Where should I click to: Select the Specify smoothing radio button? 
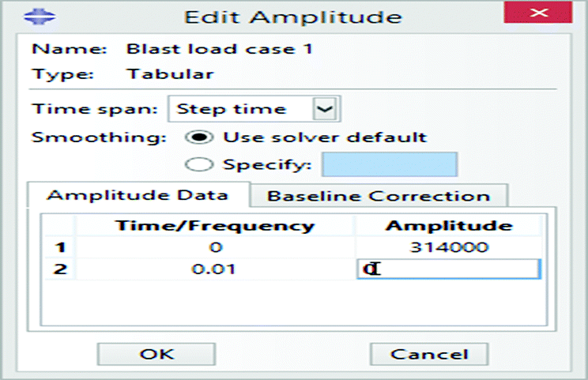199,164
